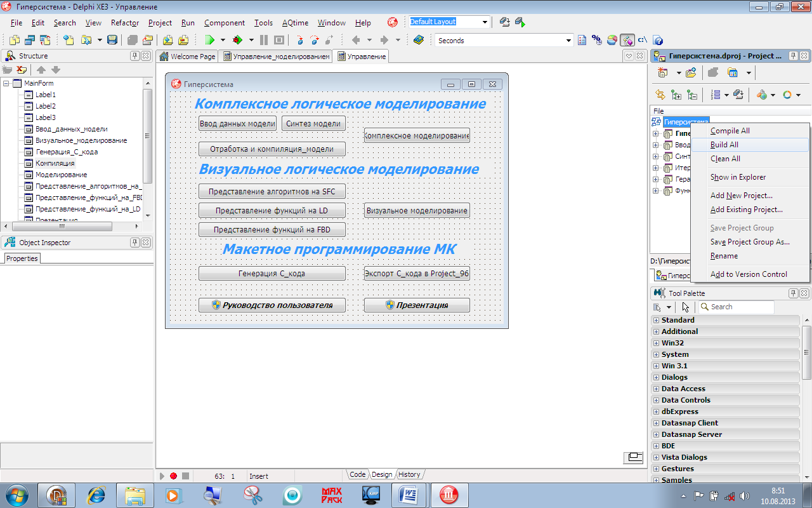This screenshot has width=812, height=508.
Task: Choose Compile All from context menu
Action: click(x=750, y=131)
